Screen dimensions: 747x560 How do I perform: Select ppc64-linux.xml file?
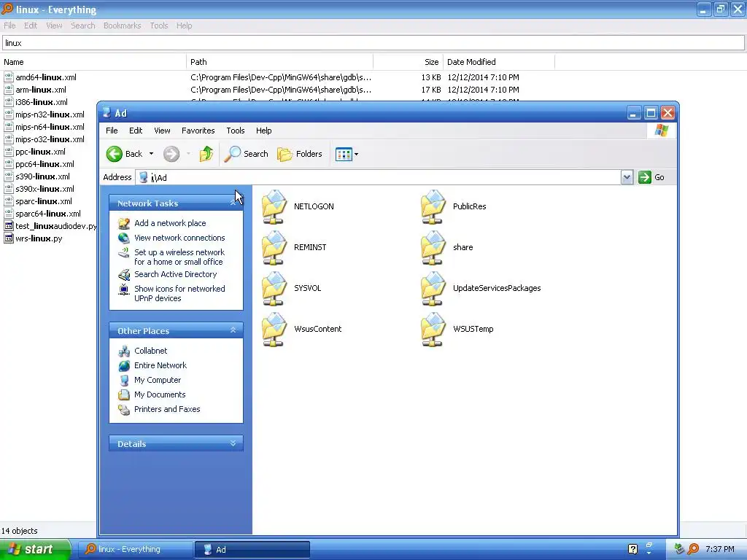click(44, 164)
